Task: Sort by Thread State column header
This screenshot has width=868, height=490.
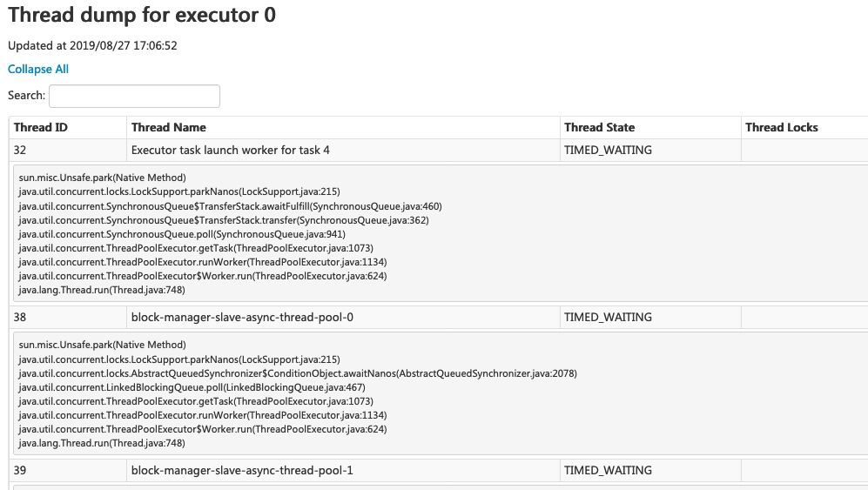Action: coord(599,127)
